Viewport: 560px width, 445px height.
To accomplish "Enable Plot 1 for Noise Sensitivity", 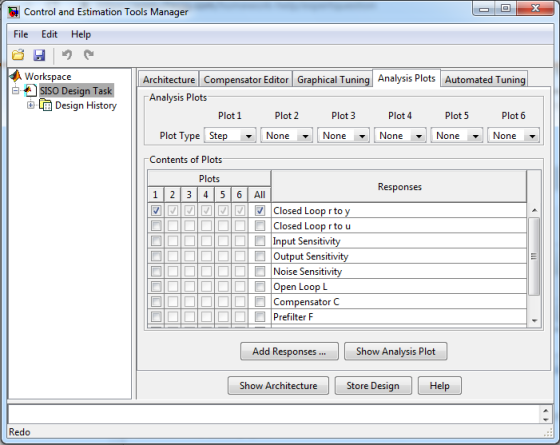I will coord(156,271).
